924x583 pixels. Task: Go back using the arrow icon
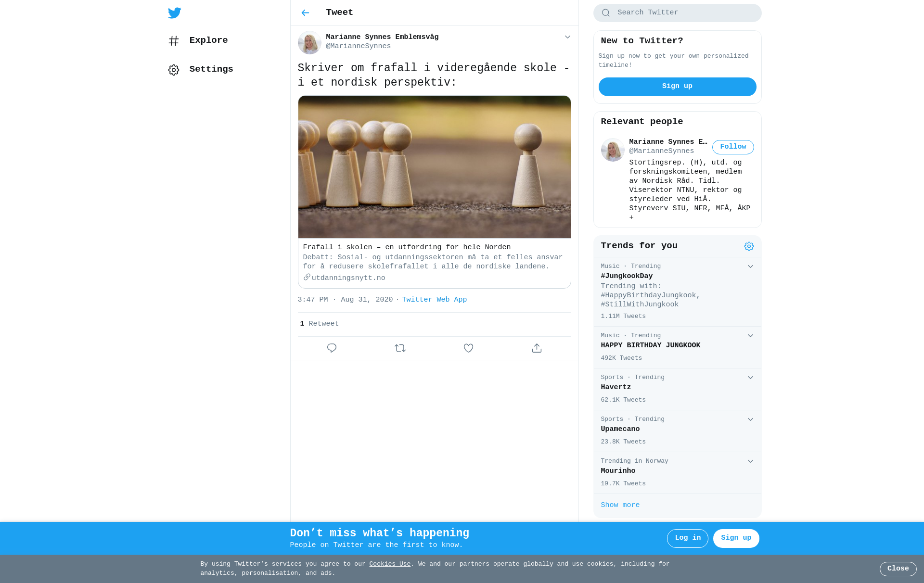(305, 13)
